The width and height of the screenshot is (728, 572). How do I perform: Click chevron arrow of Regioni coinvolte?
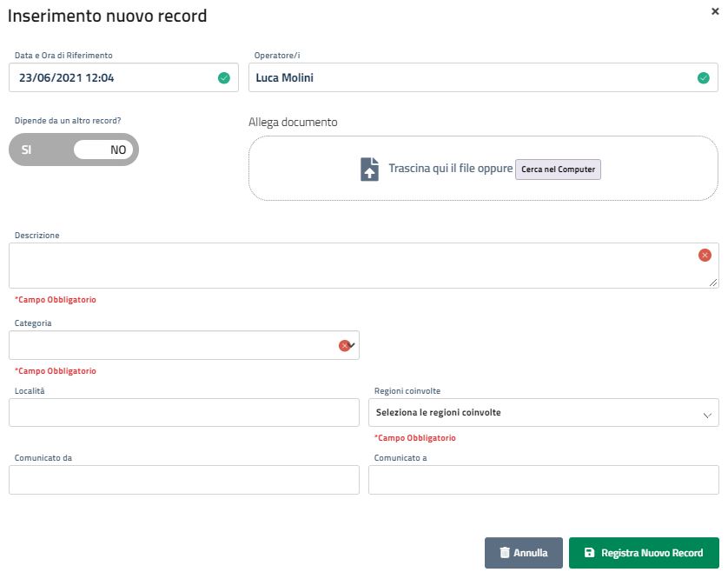[707, 415]
